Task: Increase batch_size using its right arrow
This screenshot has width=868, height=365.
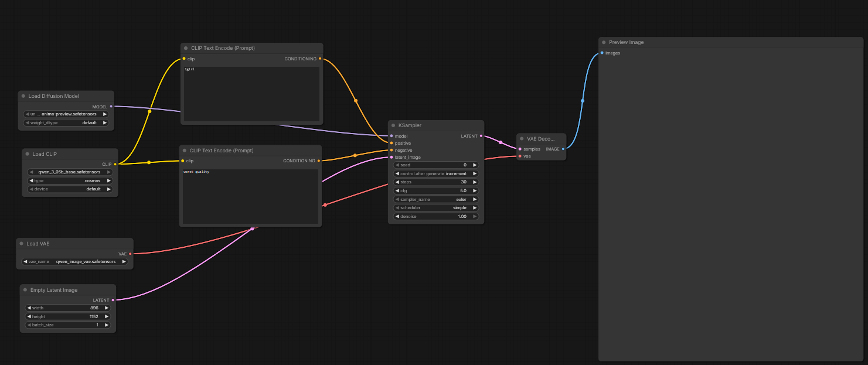Action: tap(107, 325)
